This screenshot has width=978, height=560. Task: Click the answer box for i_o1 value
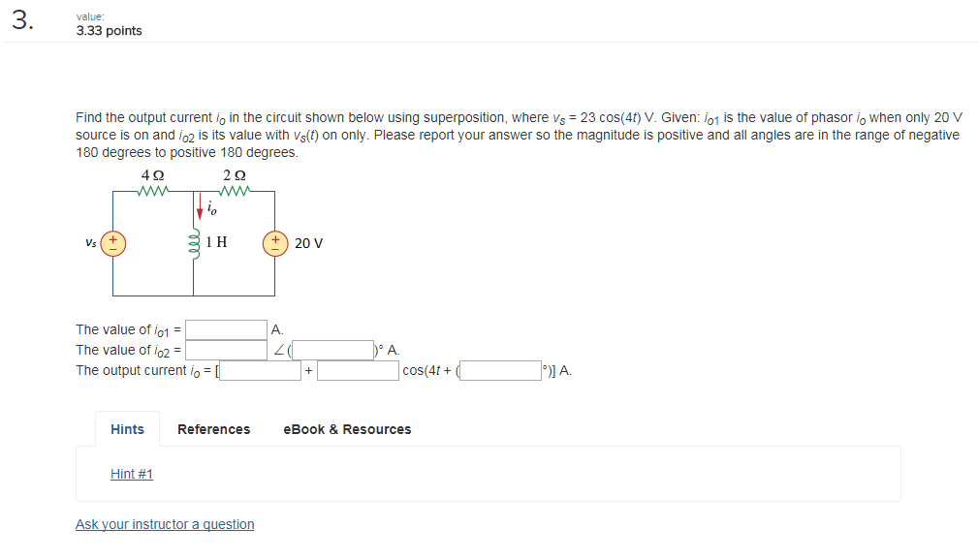click(228, 329)
